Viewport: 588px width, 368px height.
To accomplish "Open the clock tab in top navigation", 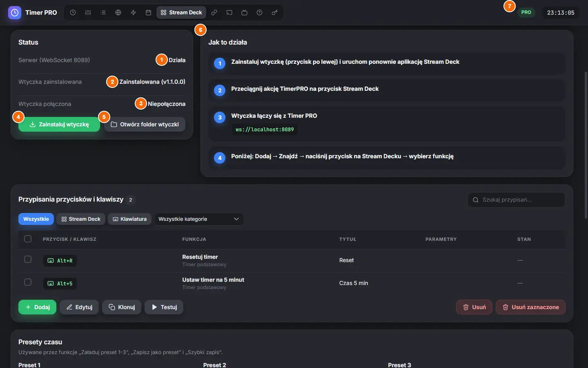I will click(73, 13).
